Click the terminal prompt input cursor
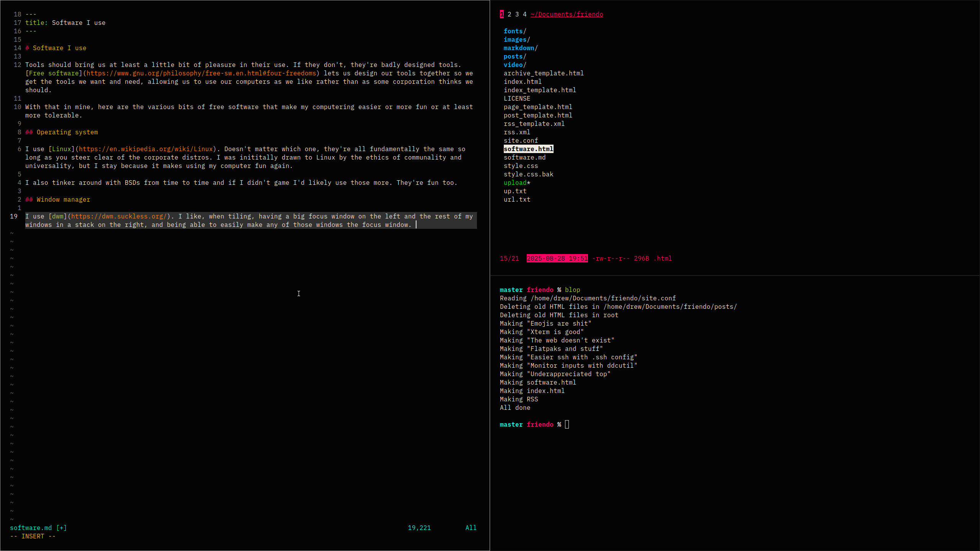This screenshot has width=980, height=551. [567, 424]
